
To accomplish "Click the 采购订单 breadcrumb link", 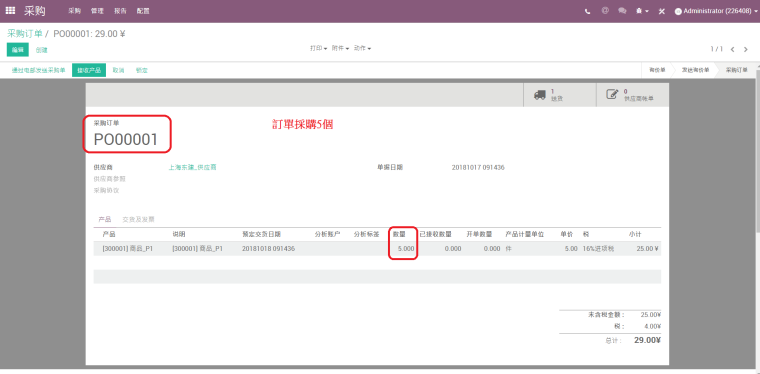I will (x=24, y=34).
